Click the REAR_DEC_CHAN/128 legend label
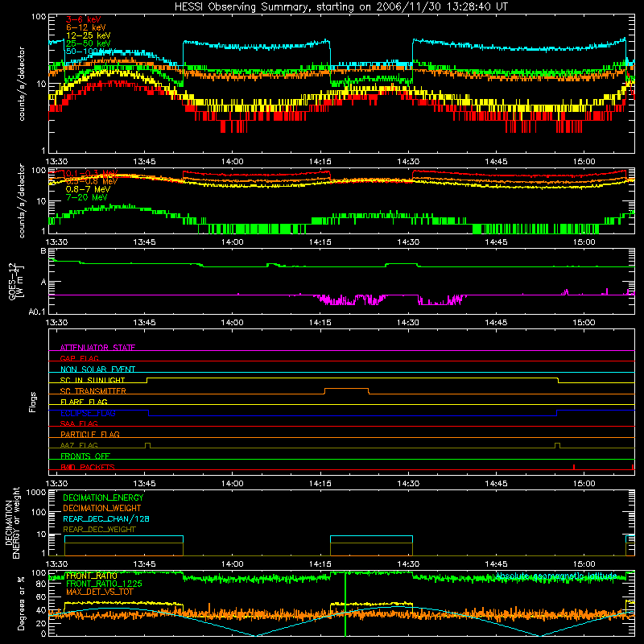This screenshot has height=644, width=644. (106, 518)
